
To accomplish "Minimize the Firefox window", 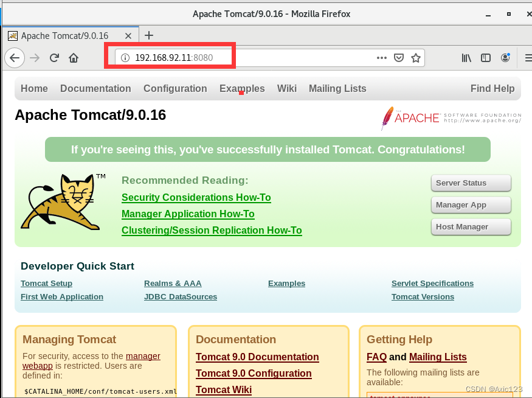I will click(x=488, y=15).
